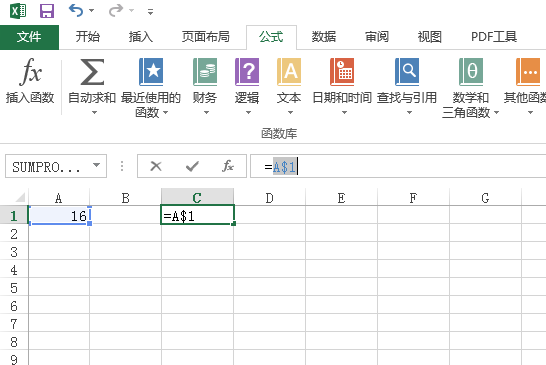Open the 数学和三角函数 icon

(471, 72)
